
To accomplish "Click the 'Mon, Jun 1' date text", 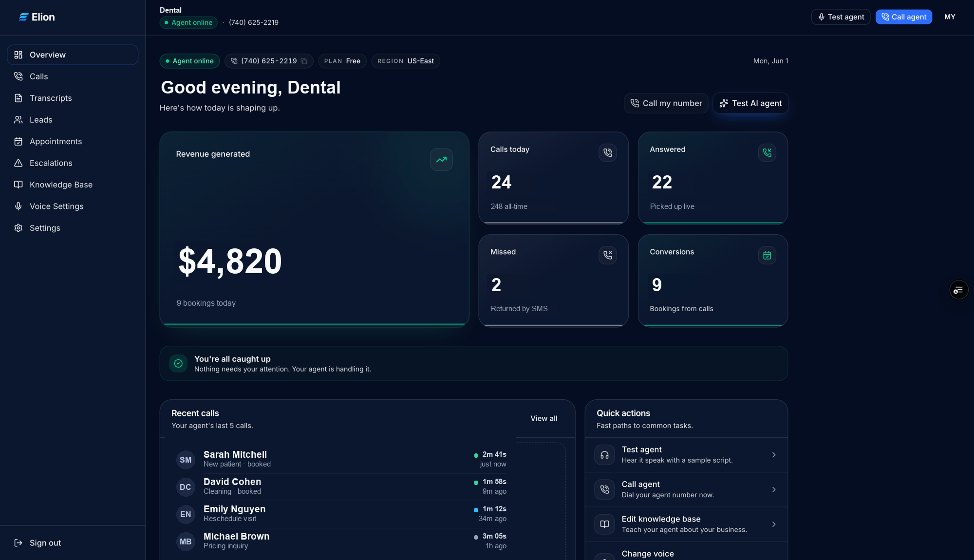I will (770, 61).
